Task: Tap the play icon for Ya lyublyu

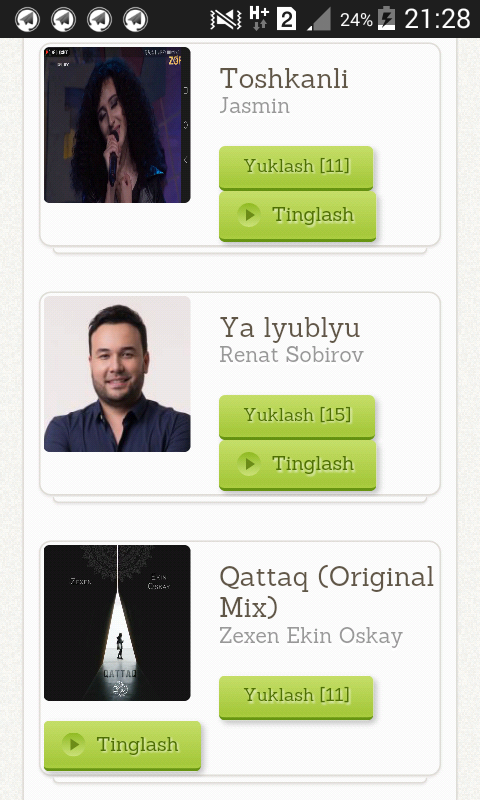Action: pyautogui.click(x=249, y=464)
